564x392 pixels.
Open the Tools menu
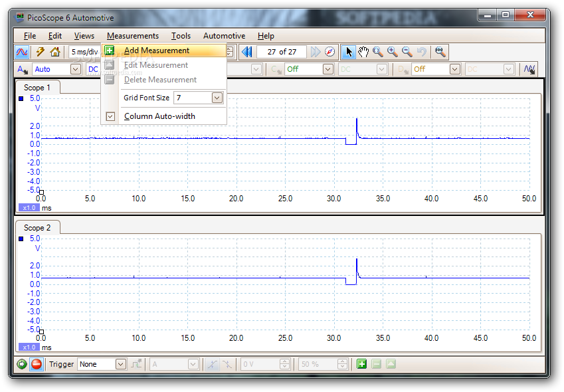pos(181,36)
